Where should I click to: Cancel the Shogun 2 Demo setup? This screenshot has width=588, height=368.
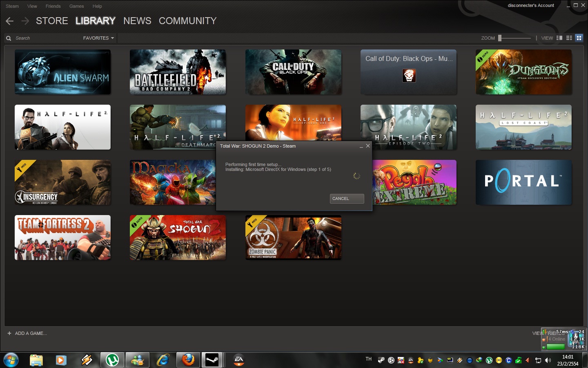347,199
